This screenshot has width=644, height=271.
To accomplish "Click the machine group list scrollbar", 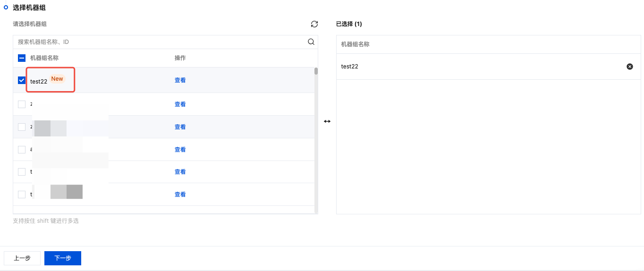I will point(316,72).
